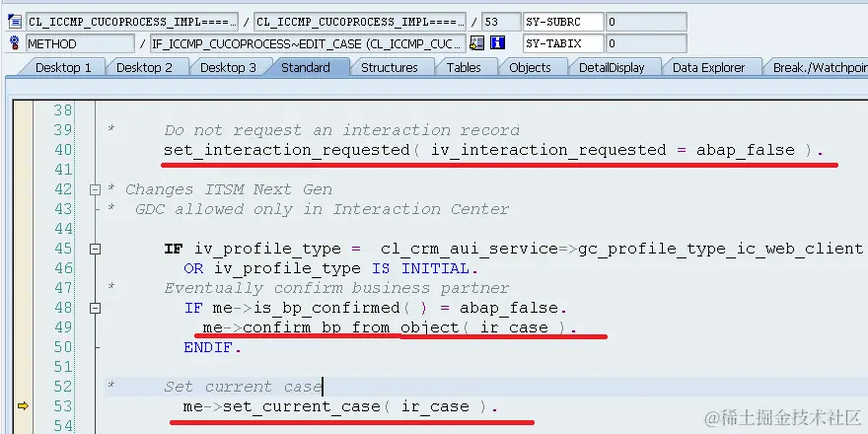Click confirm_bp_from_object on line 49
The height and width of the screenshot is (434, 868).
[351, 327]
